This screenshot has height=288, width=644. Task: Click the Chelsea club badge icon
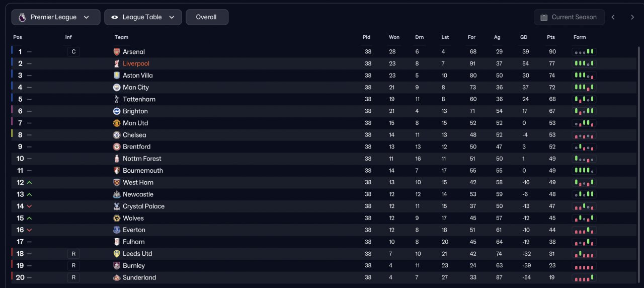pyautogui.click(x=117, y=135)
